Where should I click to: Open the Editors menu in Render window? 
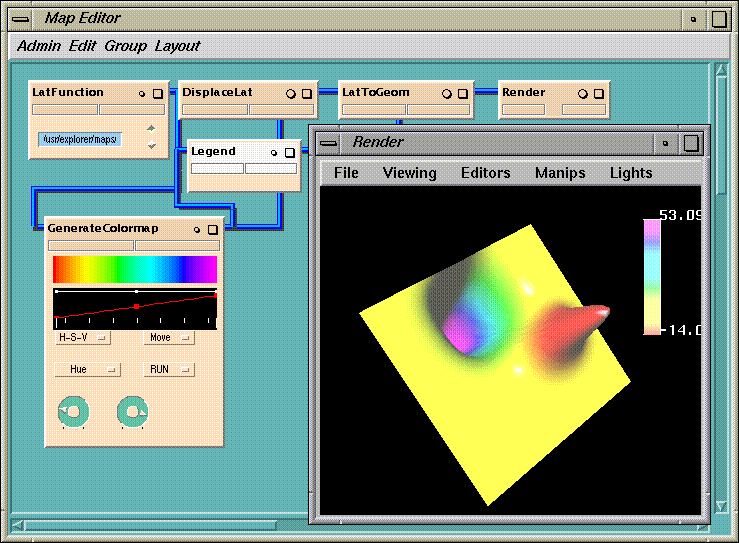[485, 173]
